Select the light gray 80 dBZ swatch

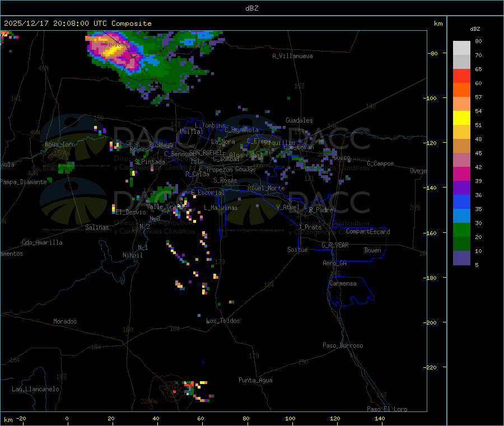461,48
